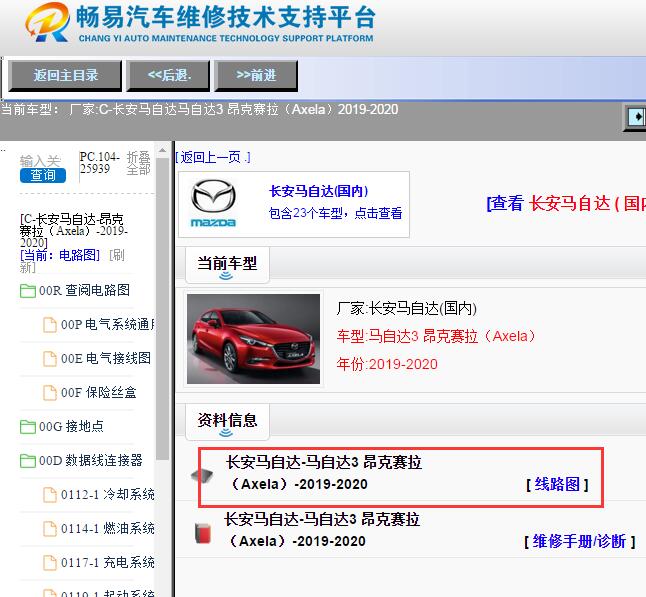
Task: Click the 当前：电路图 label in sidebar
Action: coord(60,255)
